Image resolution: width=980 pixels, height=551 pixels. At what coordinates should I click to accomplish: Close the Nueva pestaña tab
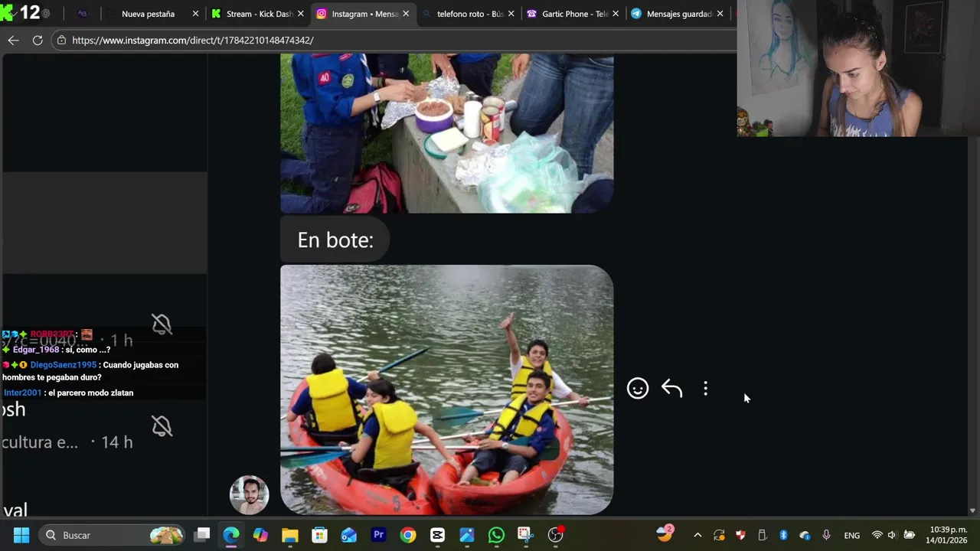(x=195, y=14)
